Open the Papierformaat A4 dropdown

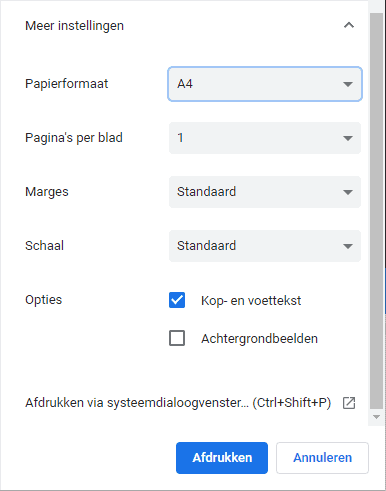(265, 84)
